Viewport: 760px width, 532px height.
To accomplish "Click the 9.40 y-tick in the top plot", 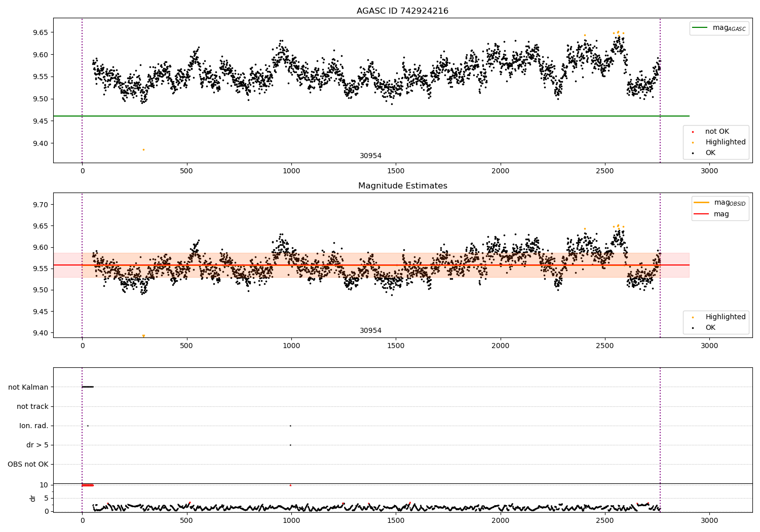I will coord(40,143).
